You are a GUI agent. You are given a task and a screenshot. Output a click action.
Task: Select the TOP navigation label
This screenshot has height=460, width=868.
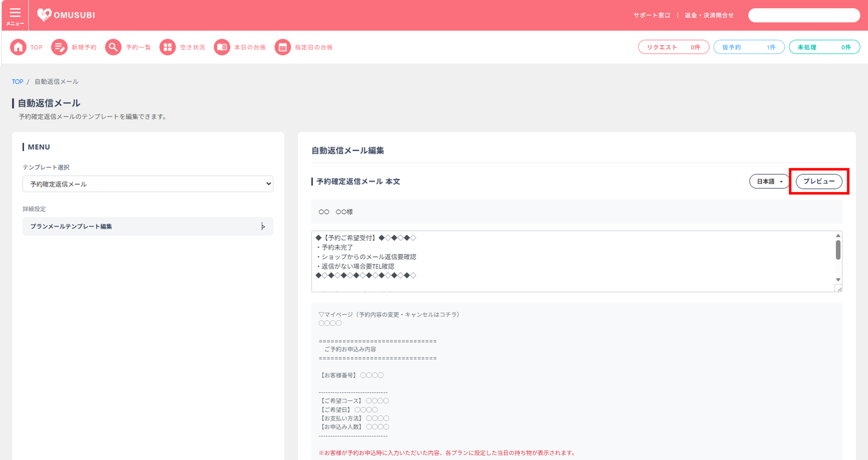click(x=37, y=48)
